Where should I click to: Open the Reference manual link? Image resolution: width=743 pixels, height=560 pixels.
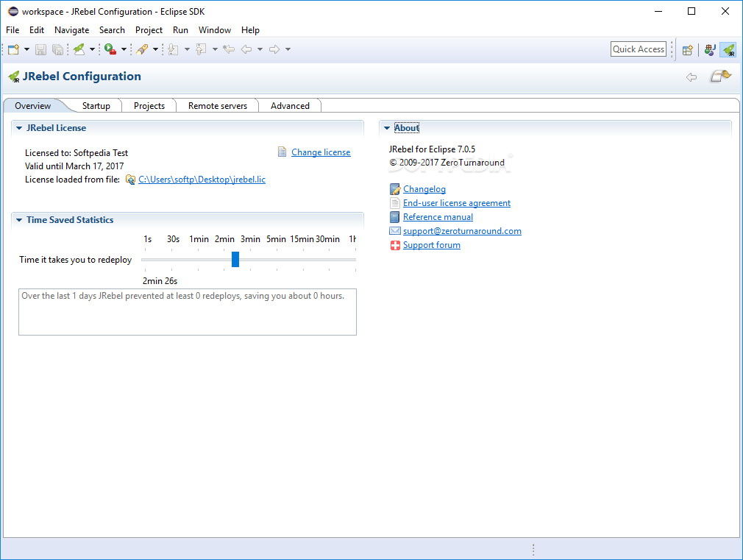coord(438,217)
